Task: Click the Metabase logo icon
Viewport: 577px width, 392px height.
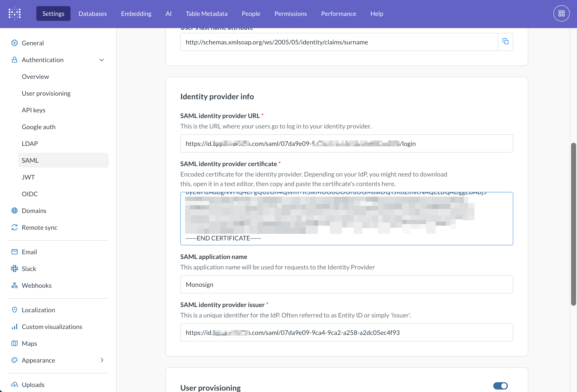Action: [14, 13]
